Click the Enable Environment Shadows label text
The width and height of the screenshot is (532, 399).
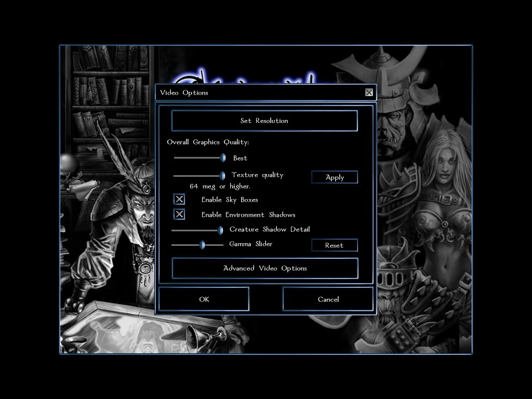(x=248, y=215)
